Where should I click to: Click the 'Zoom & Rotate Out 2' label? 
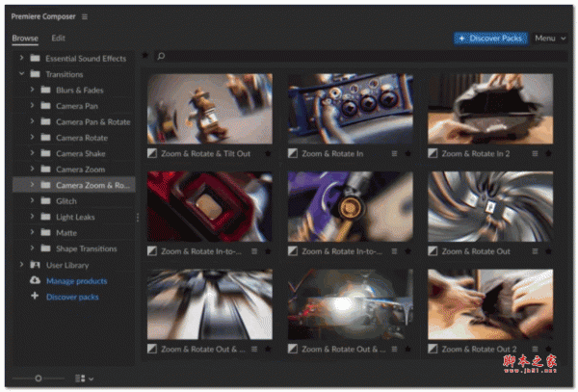[x=479, y=349]
